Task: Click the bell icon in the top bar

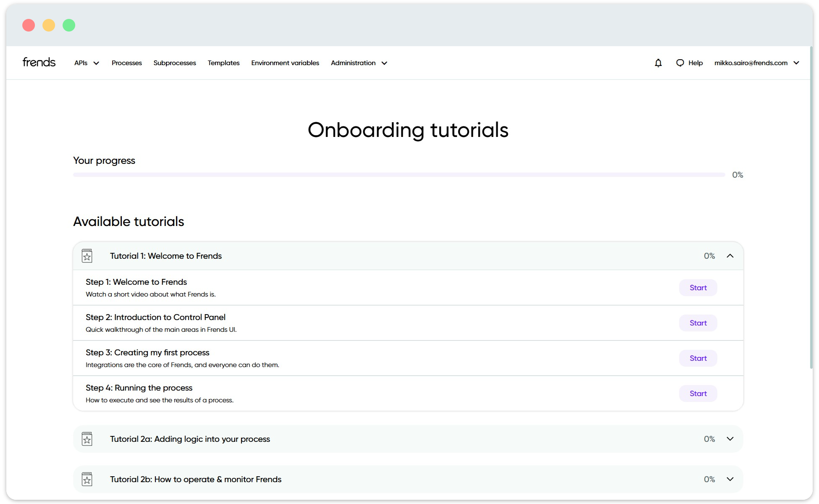Action: (x=658, y=63)
